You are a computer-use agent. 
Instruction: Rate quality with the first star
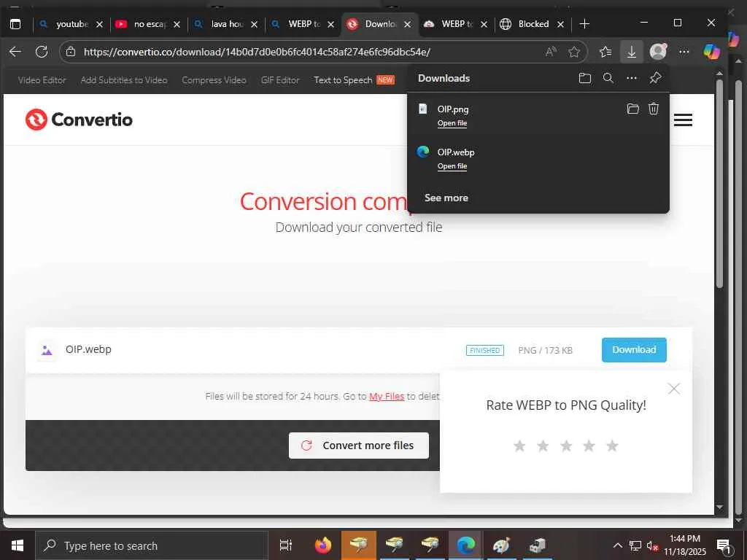[x=519, y=446]
